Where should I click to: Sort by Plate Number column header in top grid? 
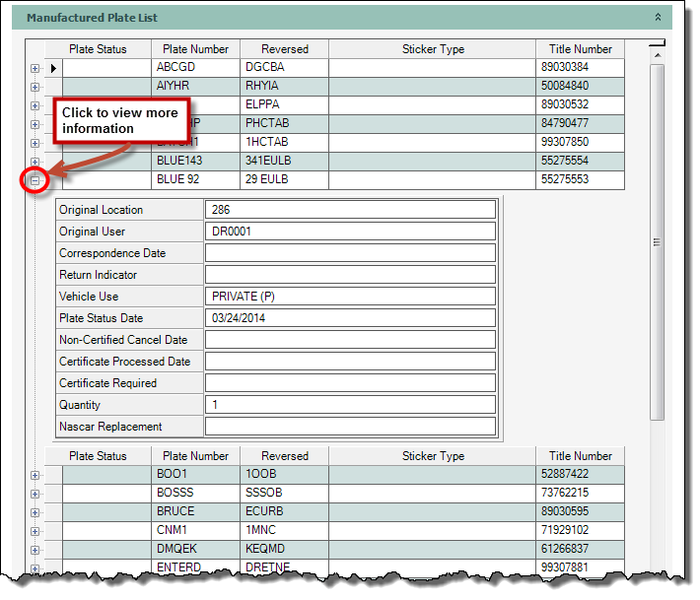(195, 49)
